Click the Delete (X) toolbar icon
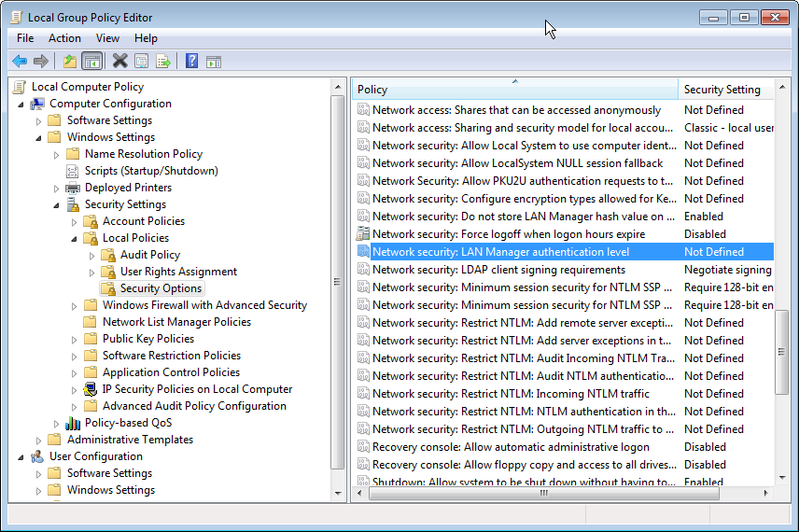 (119, 62)
